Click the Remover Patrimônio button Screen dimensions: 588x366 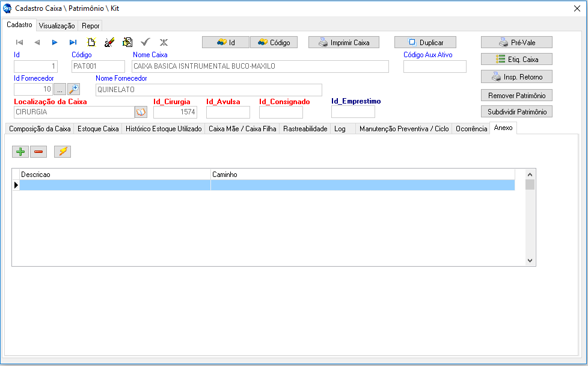point(516,96)
